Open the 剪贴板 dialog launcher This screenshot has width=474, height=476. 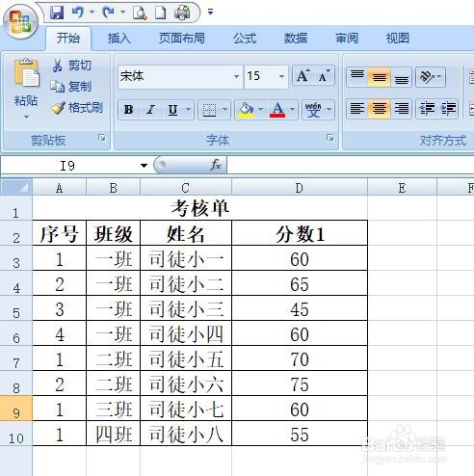[x=102, y=138]
